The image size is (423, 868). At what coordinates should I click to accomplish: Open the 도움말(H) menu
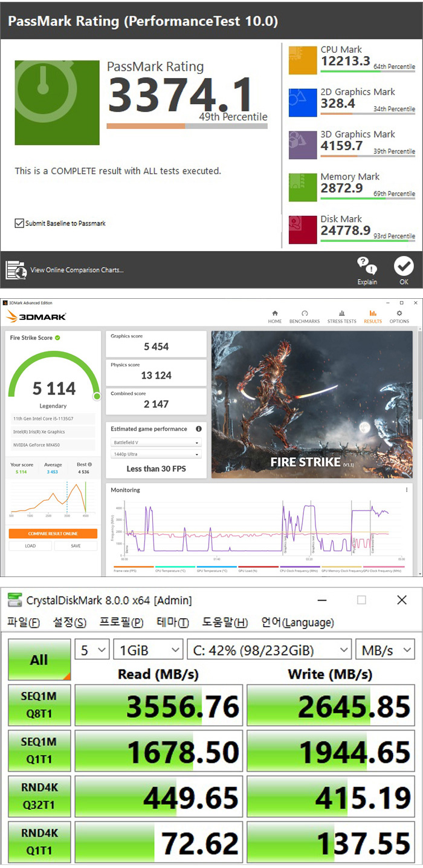pyautogui.click(x=225, y=622)
